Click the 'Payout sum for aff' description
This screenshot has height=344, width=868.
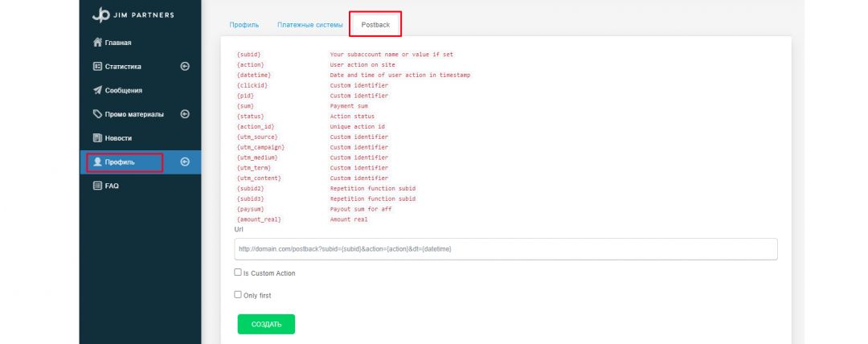(360, 209)
